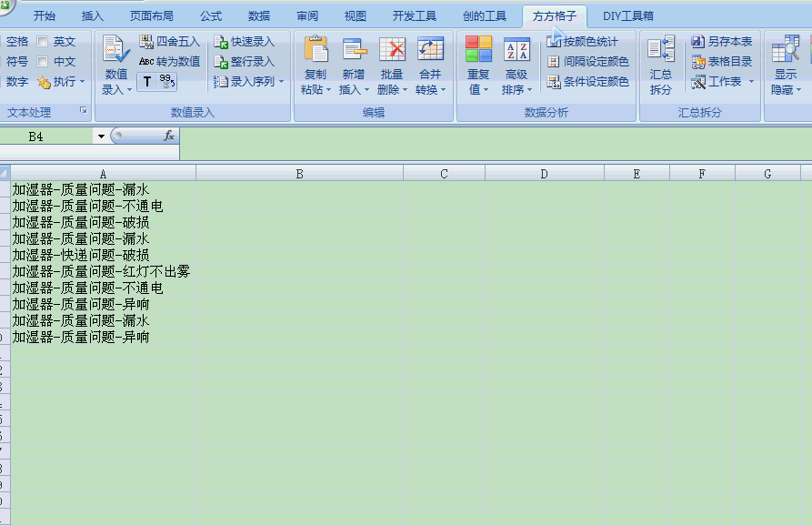Screen dimensions: 812x526
Task: Click the 间隔设定颜色 button
Action: click(x=588, y=62)
